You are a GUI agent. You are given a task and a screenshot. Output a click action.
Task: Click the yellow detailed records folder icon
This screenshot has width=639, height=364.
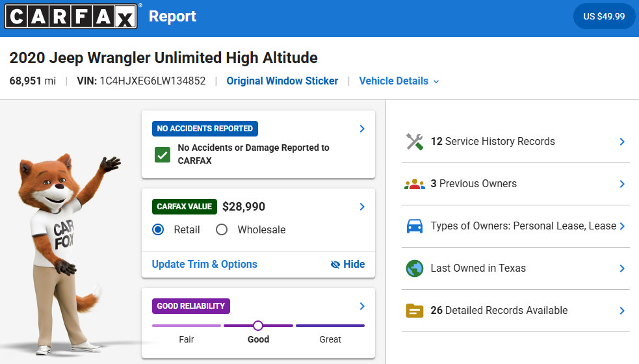click(x=415, y=311)
